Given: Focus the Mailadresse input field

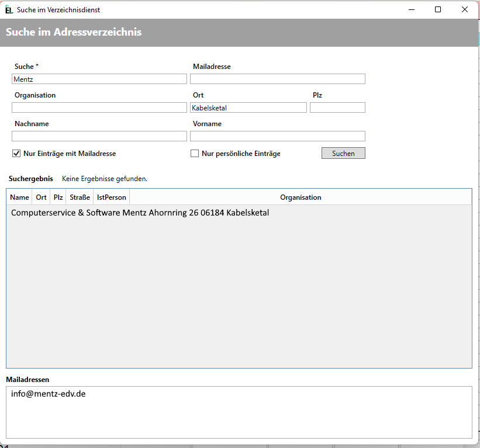Looking at the screenshot, I should (277, 79).
